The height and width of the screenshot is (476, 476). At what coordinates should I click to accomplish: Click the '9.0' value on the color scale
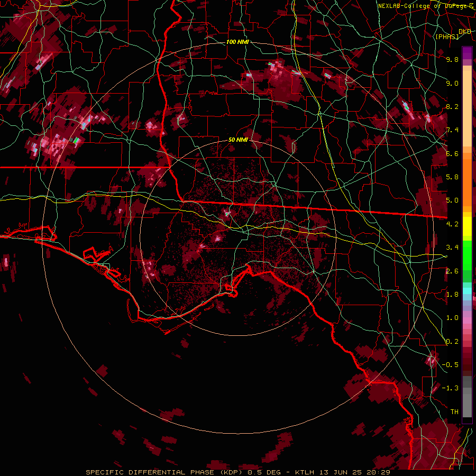point(452,83)
